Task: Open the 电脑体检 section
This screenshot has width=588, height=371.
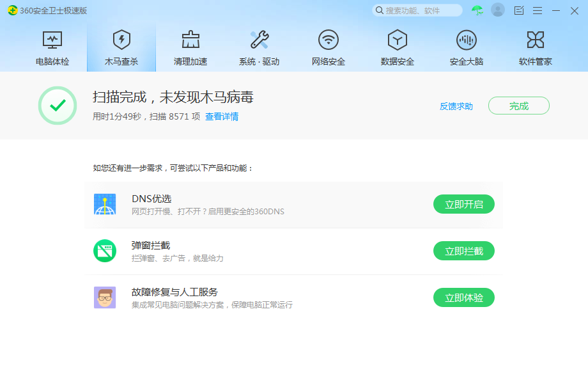Action: (52, 48)
